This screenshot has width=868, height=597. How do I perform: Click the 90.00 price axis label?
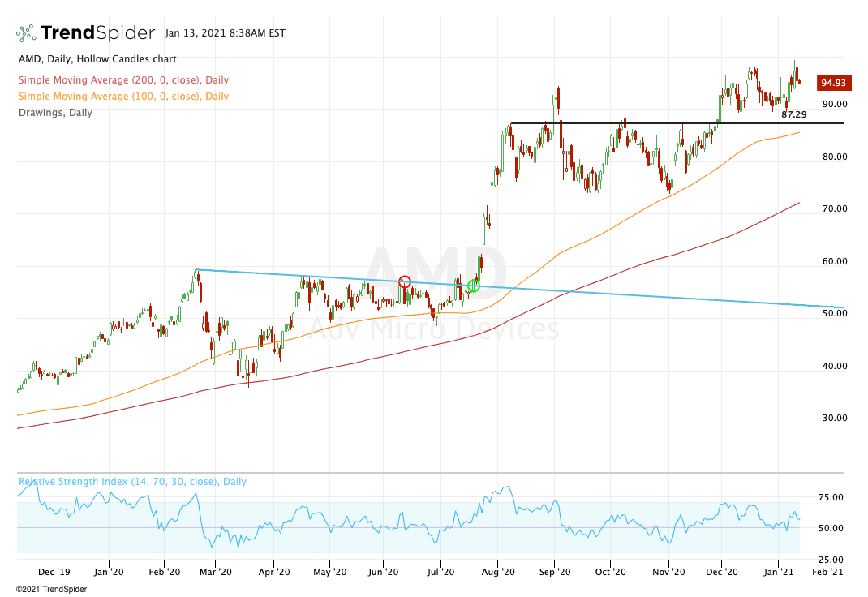[x=835, y=104]
